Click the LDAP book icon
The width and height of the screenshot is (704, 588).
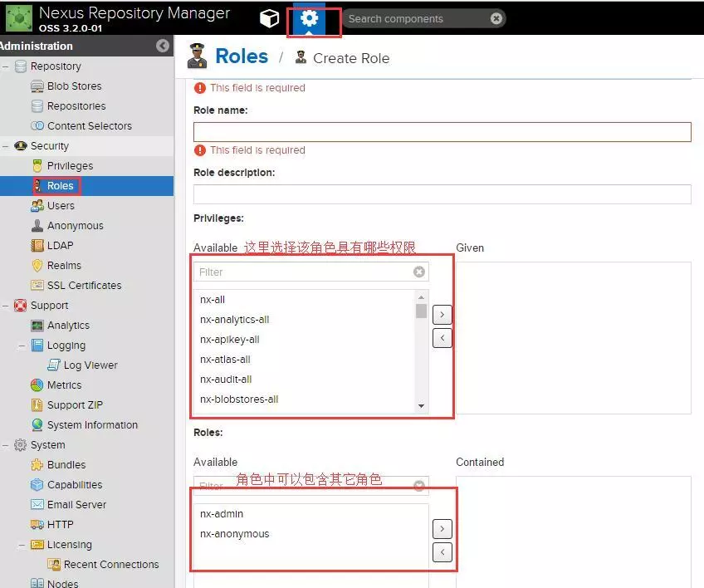tap(37, 245)
